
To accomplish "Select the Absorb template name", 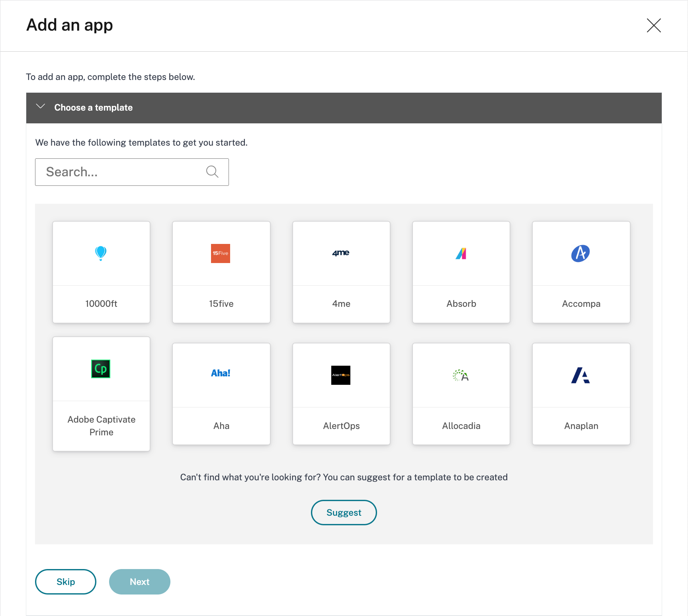I will point(461,304).
